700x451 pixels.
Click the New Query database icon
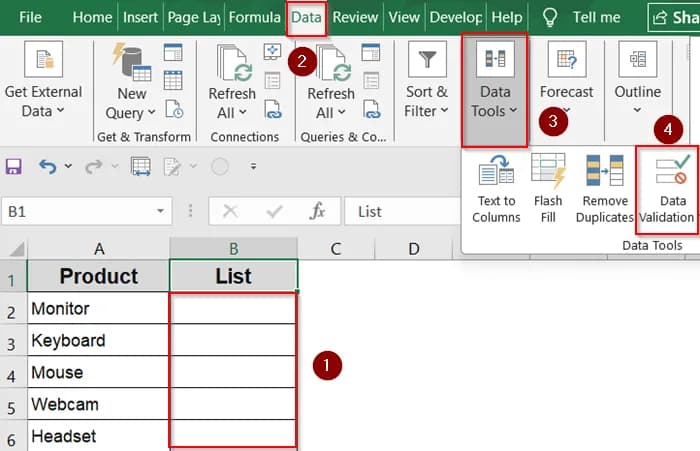click(x=132, y=63)
